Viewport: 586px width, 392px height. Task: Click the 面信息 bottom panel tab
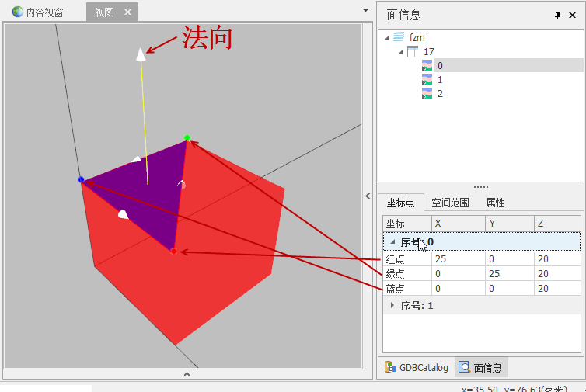point(480,368)
